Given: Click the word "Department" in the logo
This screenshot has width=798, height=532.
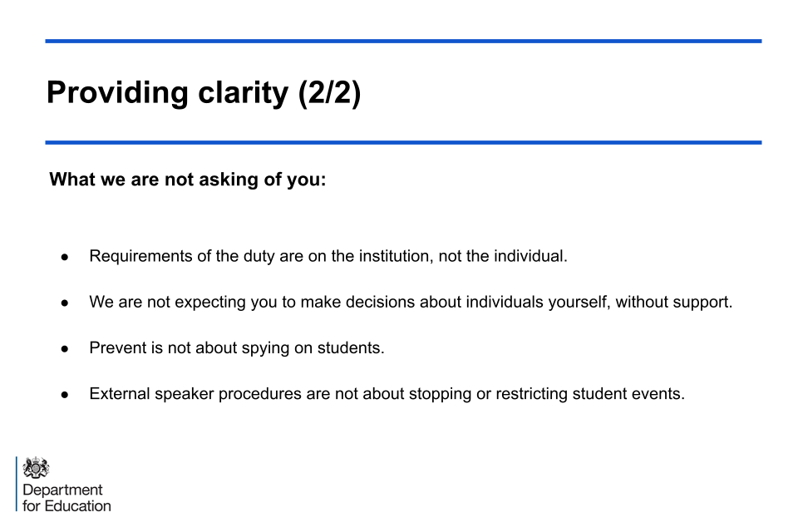Looking at the screenshot, I should pos(63,490).
